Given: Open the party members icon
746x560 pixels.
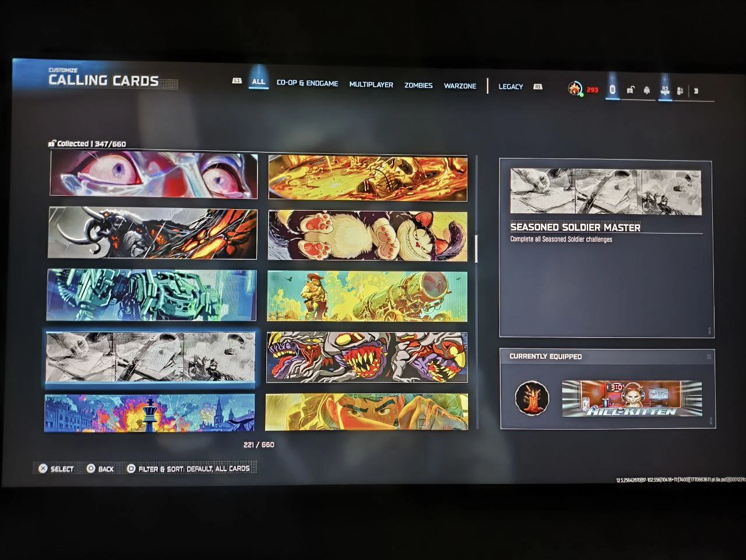Looking at the screenshot, I should tap(680, 91).
